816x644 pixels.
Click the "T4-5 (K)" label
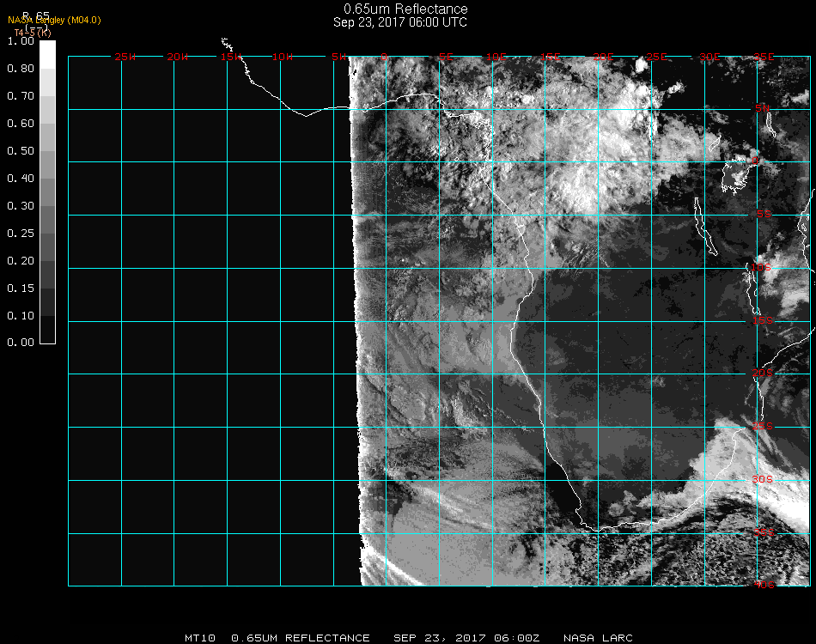[x=33, y=33]
